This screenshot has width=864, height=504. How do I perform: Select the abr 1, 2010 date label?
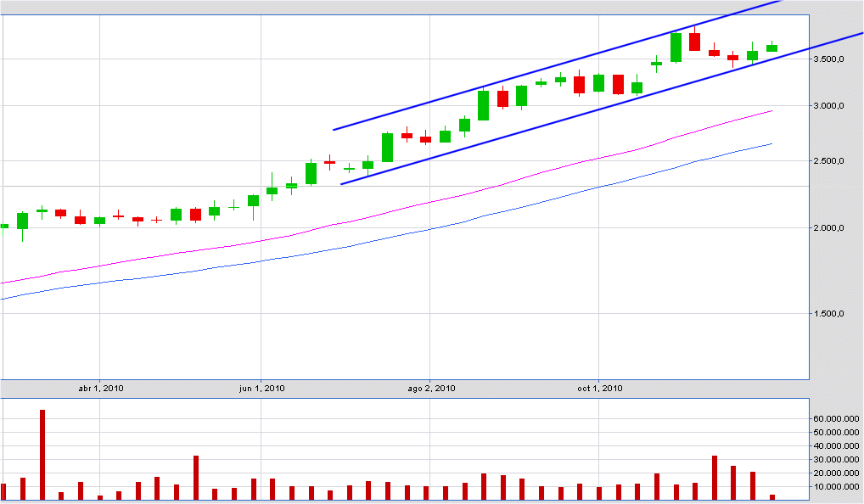pyautogui.click(x=101, y=389)
